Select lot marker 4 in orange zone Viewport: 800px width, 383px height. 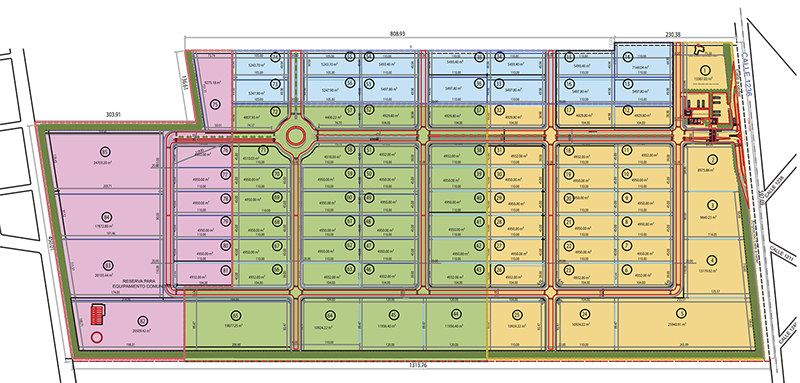click(x=713, y=260)
